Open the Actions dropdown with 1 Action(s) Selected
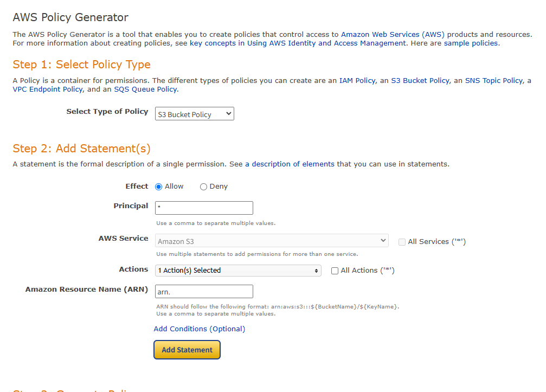 coord(238,271)
